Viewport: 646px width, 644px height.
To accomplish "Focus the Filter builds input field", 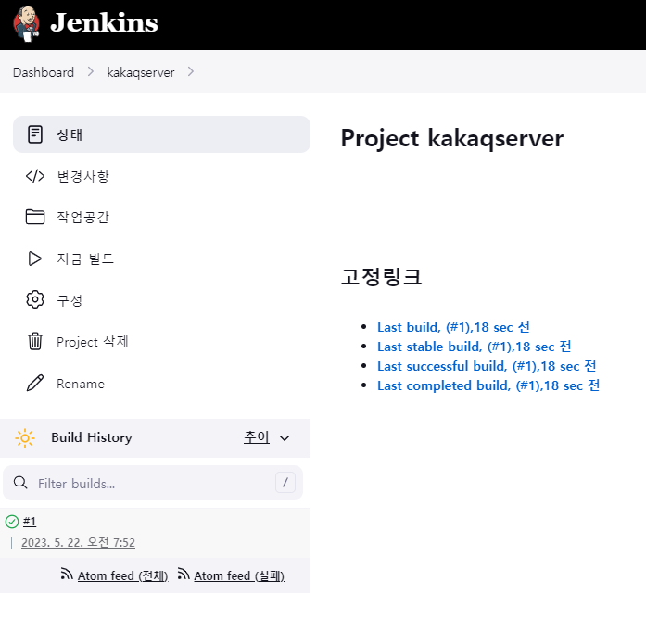I will point(153,483).
